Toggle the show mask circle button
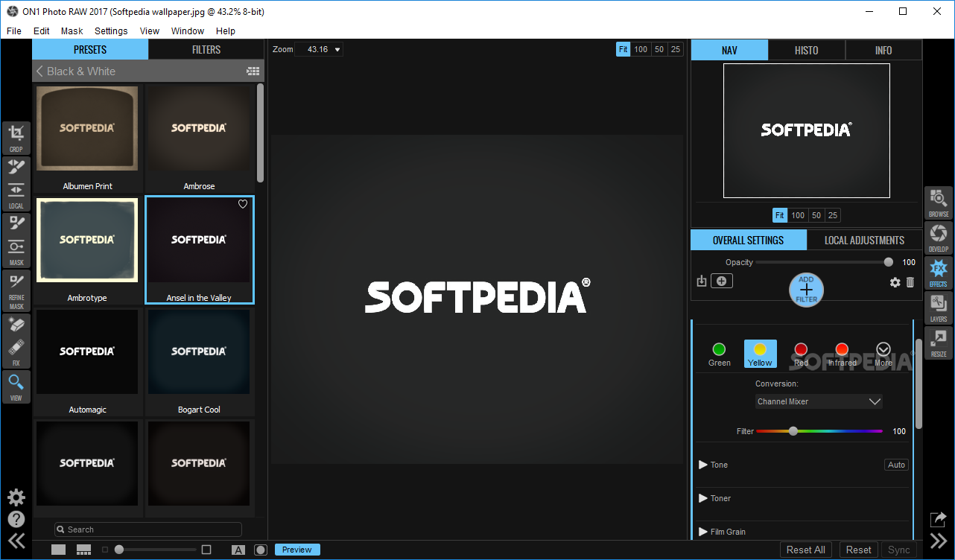The height and width of the screenshot is (560, 955). coord(261,550)
